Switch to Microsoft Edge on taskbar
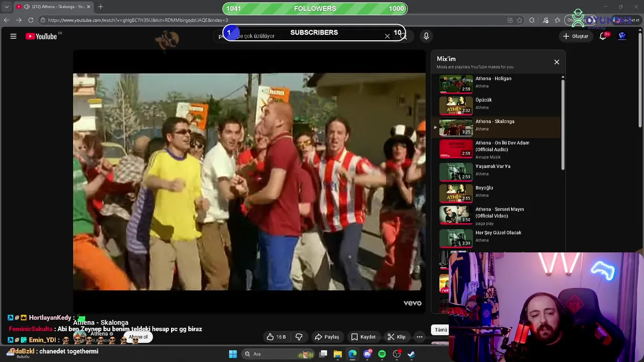This screenshot has width=644, height=362. [352, 354]
